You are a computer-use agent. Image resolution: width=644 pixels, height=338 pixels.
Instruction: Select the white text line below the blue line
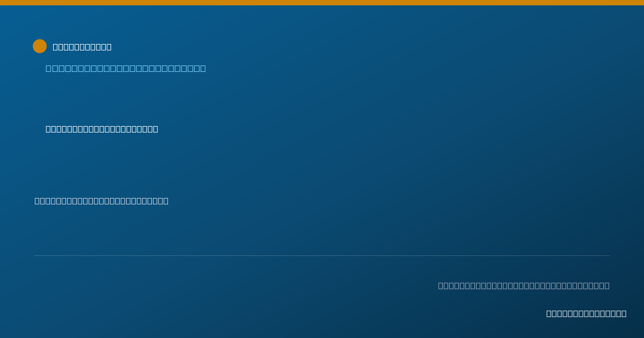[x=102, y=129]
